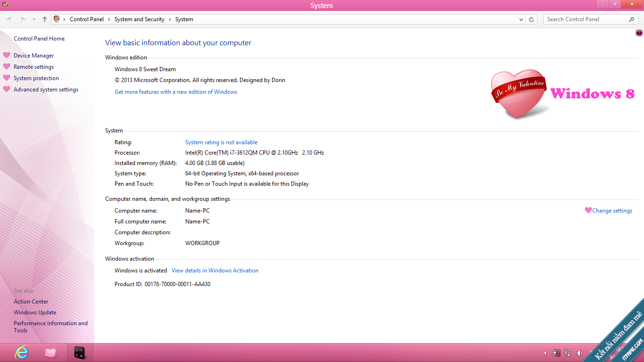Open Windows Update link
644x362 pixels.
tap(35, 313)
